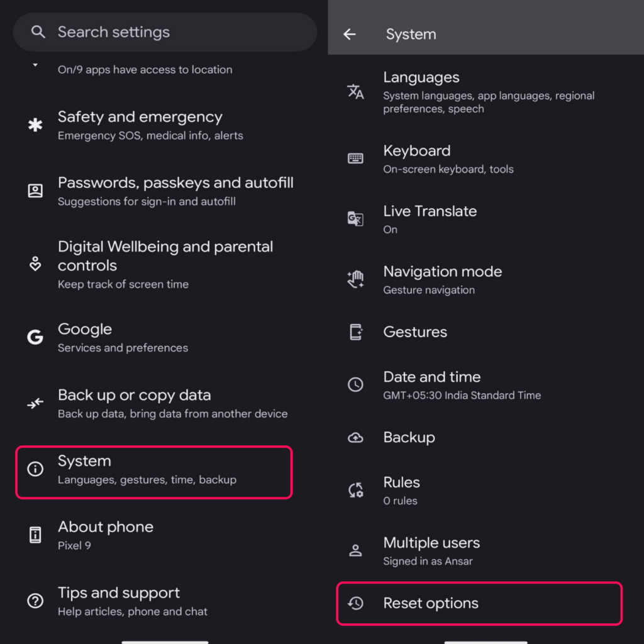Open the System settings entry

(x=153, y=470)
